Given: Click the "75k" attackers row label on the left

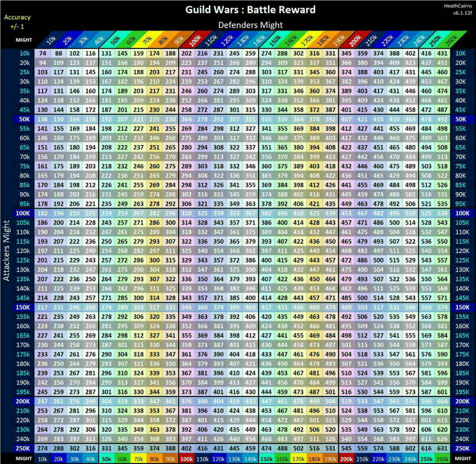Looking at the screenshot, I should tap(25, 166).
